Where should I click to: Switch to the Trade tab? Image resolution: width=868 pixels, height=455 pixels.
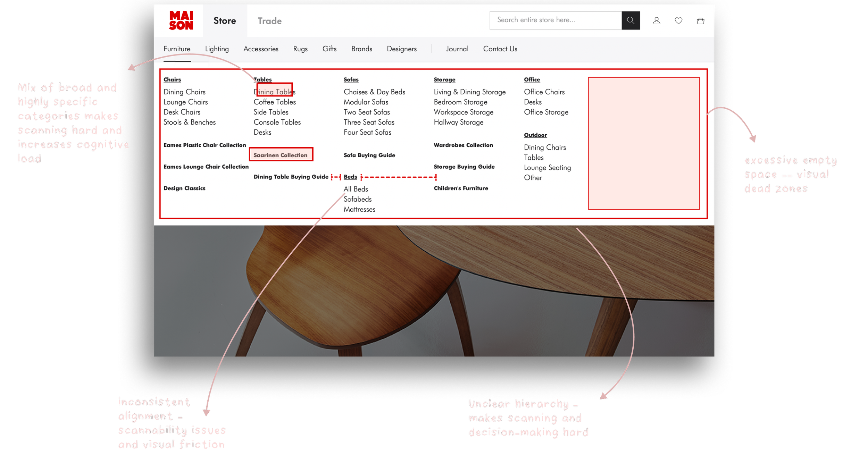269,21
